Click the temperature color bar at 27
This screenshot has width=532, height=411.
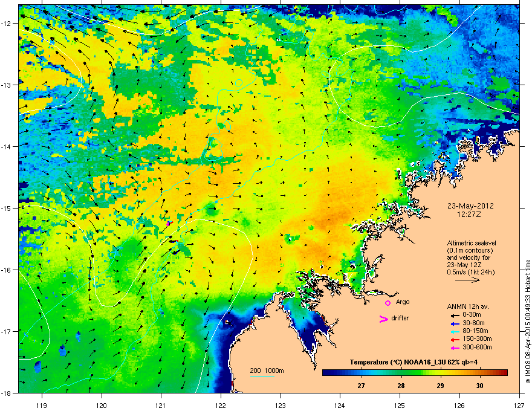coord(361,372)
